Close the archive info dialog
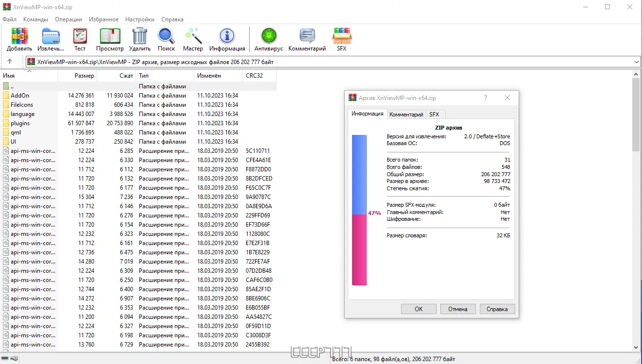This screenshot has height=364, width=642. coord(507,98)
